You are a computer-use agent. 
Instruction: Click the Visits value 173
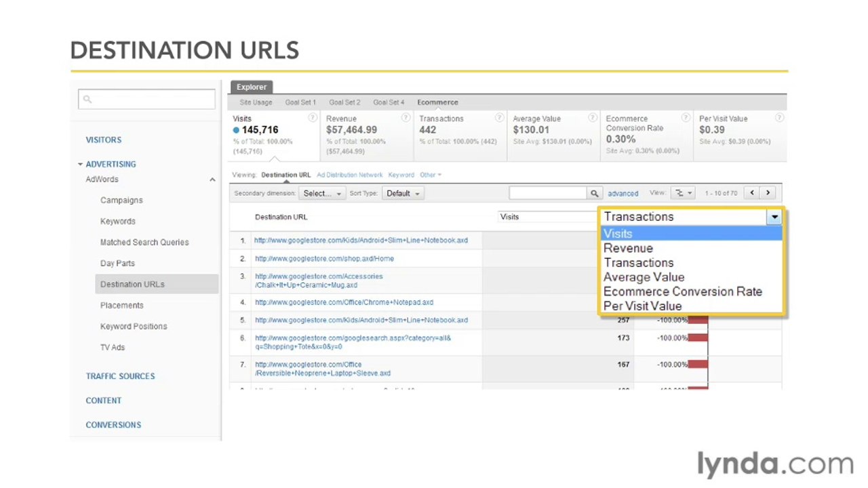pos(623,338)
